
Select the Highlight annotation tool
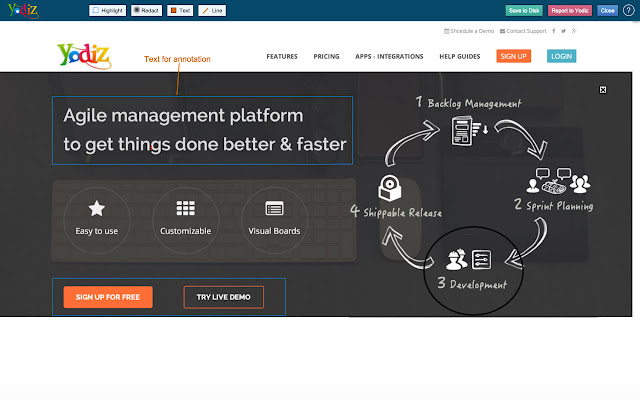[108, 10]
